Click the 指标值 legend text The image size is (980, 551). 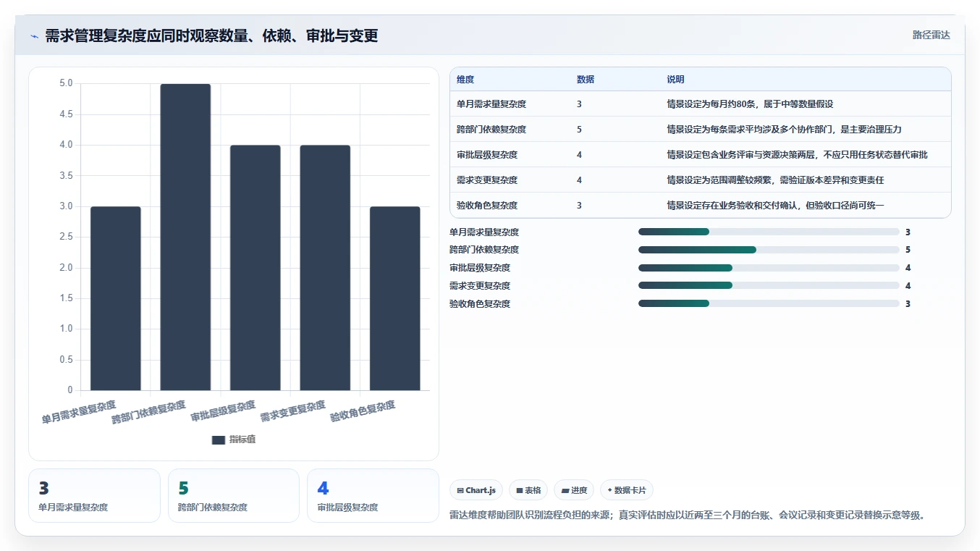click(242, 439)
